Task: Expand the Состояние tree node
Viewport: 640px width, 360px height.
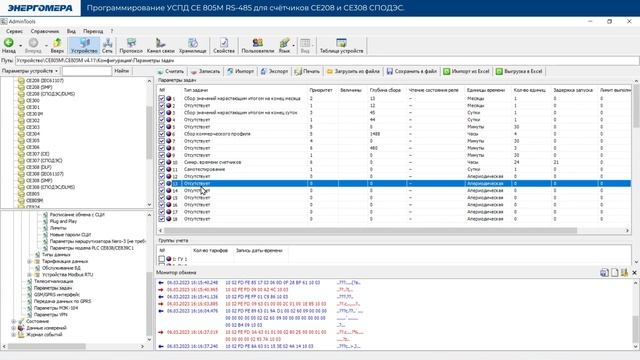Action: pos(13,321)
